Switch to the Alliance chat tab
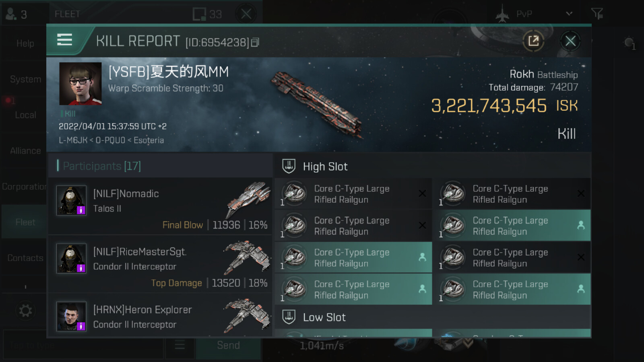The width and height of the screenshot is (644, 362). click(x=25, y=151)
